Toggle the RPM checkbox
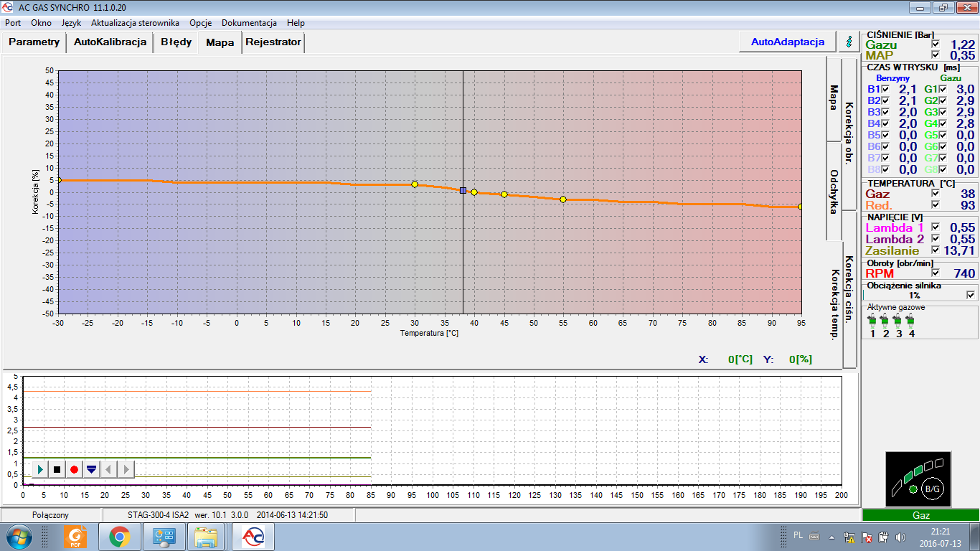This screenshot has width=980, height=551. 935,273
